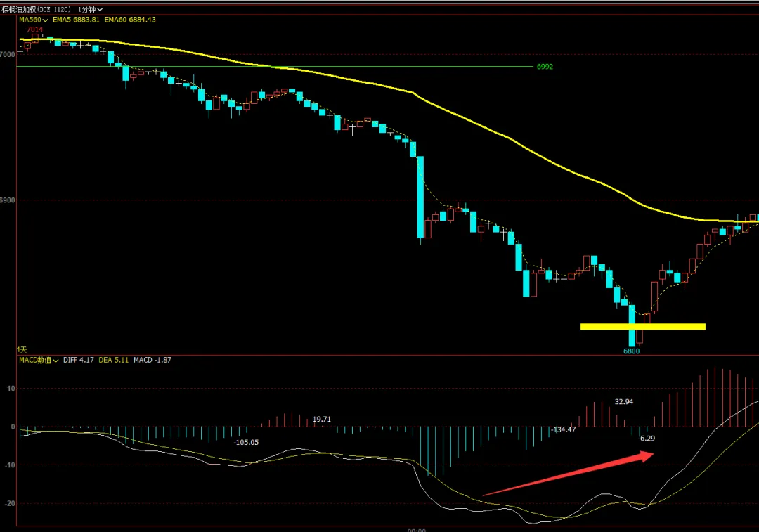Click the tall cyan candle near 6900
This screenshot has width=759, height=532.
pyautogui.click(x=421, y=197)
